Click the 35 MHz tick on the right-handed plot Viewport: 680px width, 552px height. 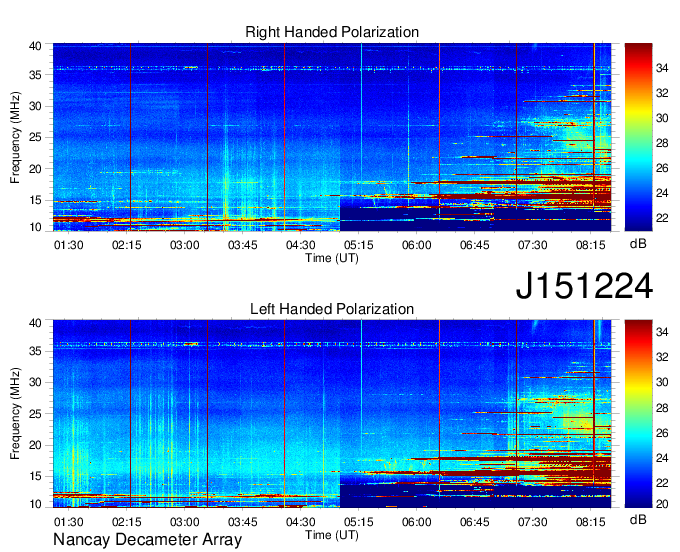(x=35, y=75)
